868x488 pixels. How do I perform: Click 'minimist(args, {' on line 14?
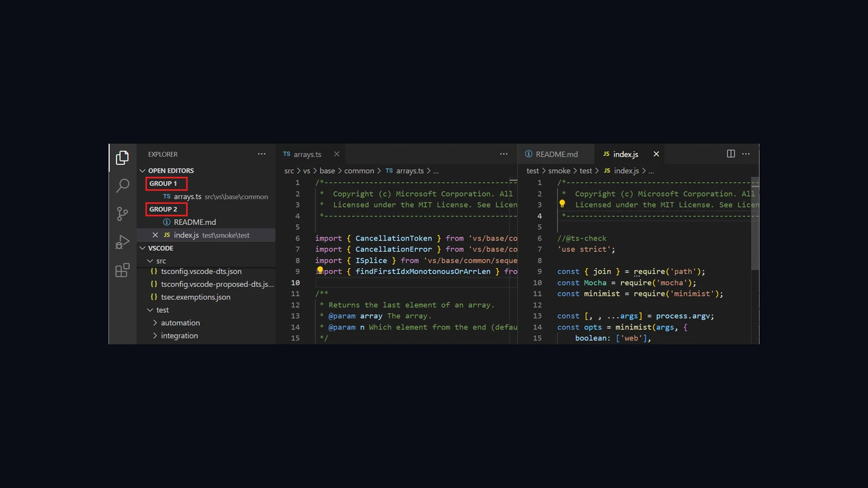[x=651, y=328]
